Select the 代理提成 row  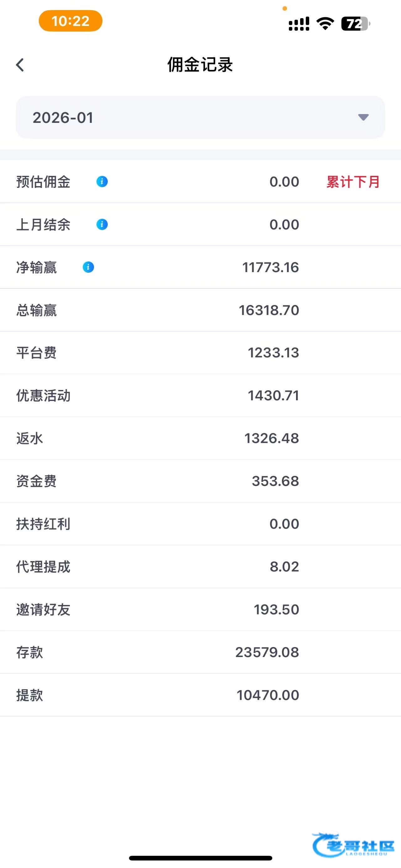pyautogui.click(x=200, y=567)
